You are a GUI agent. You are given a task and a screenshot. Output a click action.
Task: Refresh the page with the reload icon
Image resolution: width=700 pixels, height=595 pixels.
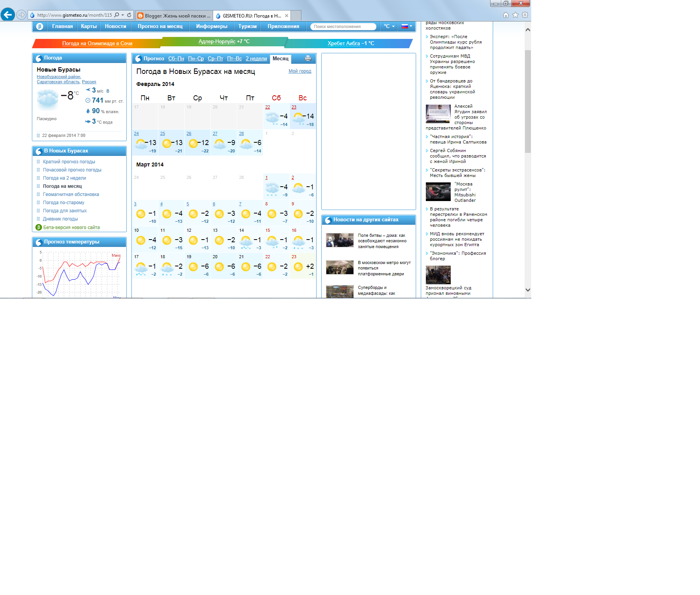tap(129, 15)
